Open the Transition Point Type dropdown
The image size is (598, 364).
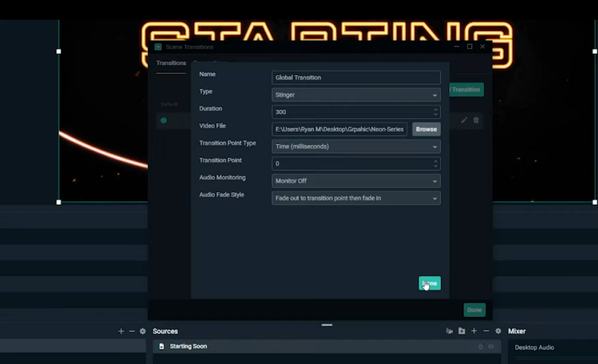(356, 146)
